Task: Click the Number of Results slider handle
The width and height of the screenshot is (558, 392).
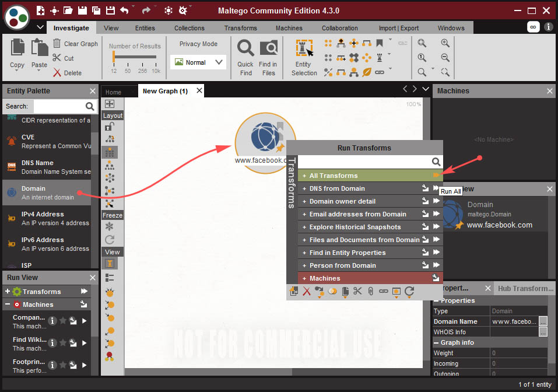Action: 114,57
